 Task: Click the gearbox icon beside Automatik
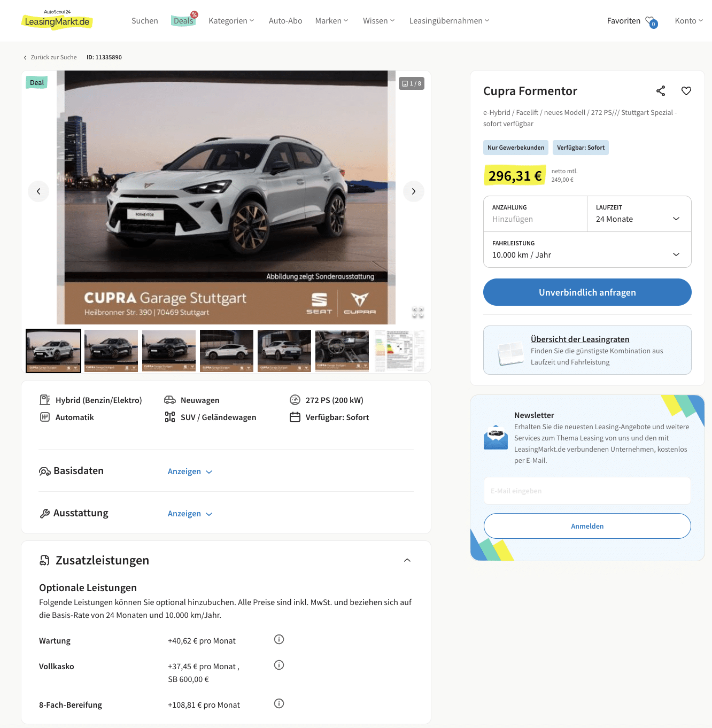point(45,417)
